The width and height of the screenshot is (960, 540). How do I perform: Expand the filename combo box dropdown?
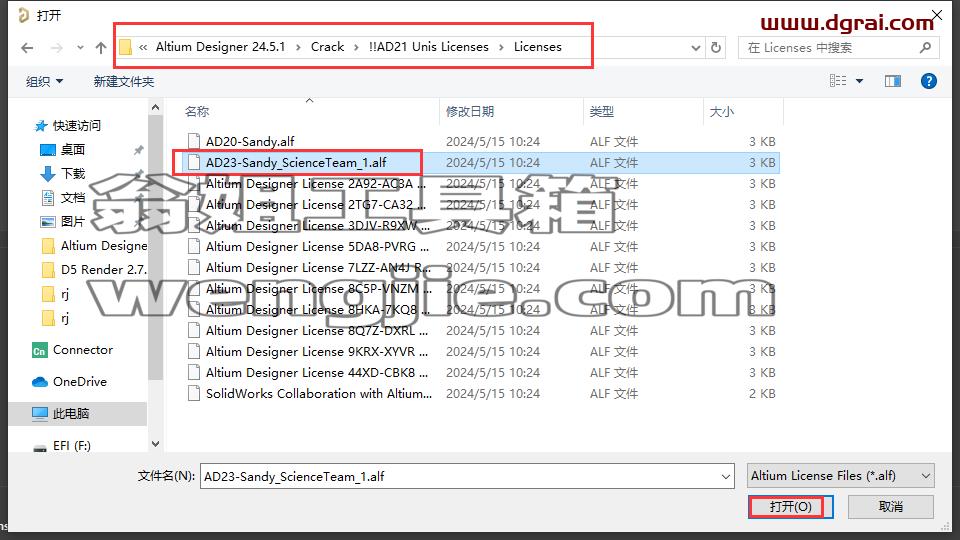click(726, 476)
